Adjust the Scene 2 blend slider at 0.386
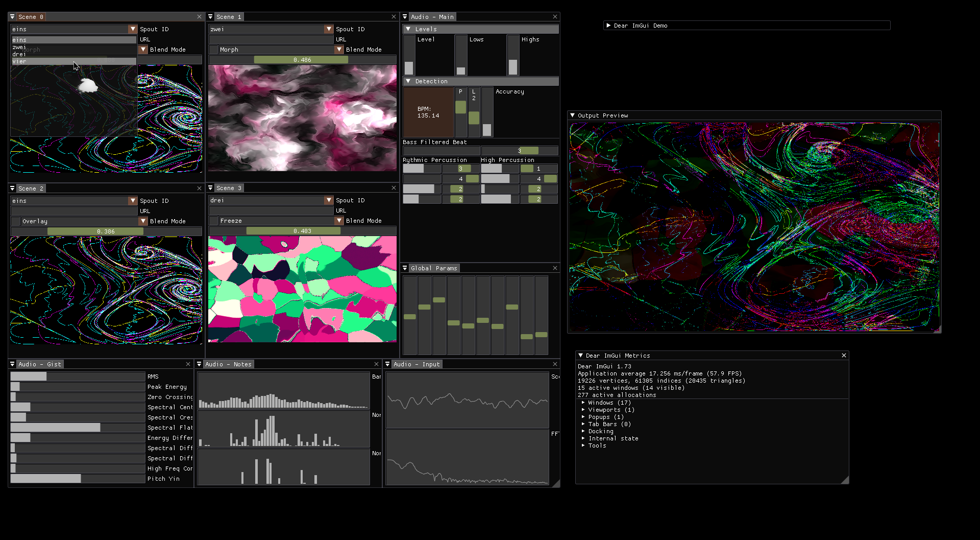Screen dimensions: 980x540 tap(106, 231)
